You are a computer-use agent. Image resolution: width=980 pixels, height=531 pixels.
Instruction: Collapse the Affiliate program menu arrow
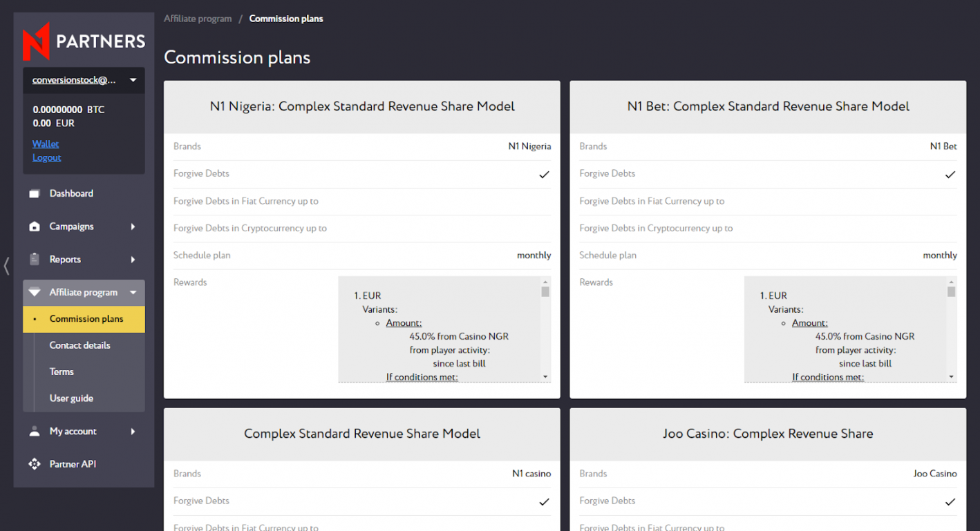click(x=133, y=293)
